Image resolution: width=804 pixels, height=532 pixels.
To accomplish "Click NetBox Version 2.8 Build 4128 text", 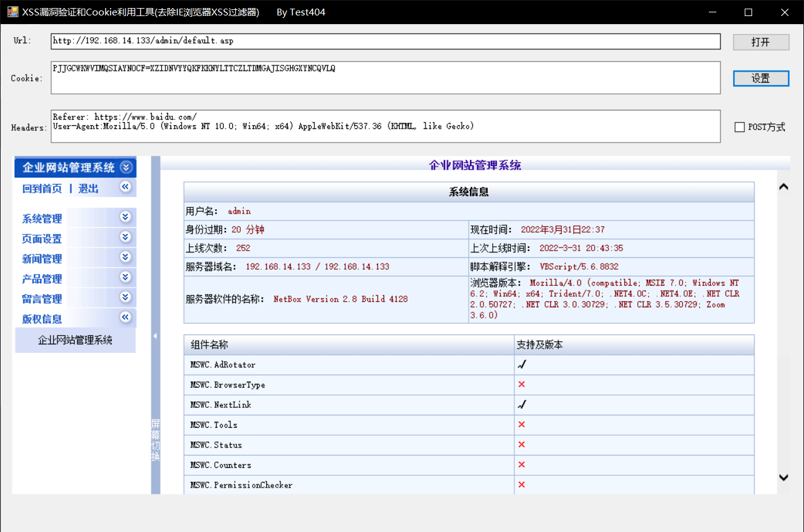I will [x=341, y=299].
